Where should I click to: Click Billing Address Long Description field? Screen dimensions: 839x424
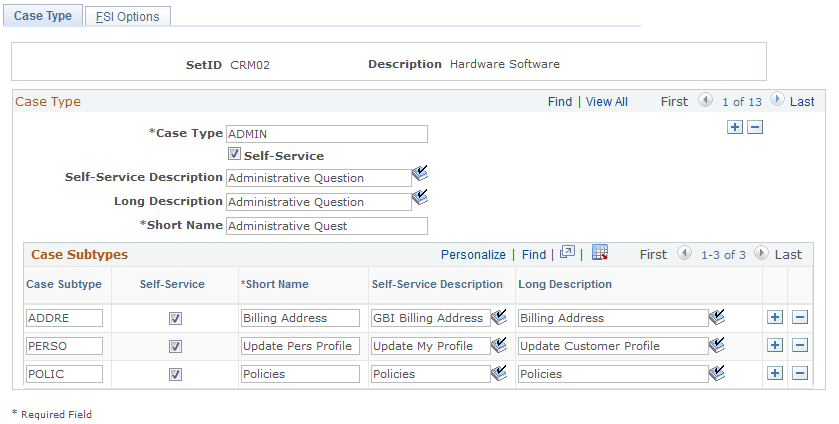[612, 318]
